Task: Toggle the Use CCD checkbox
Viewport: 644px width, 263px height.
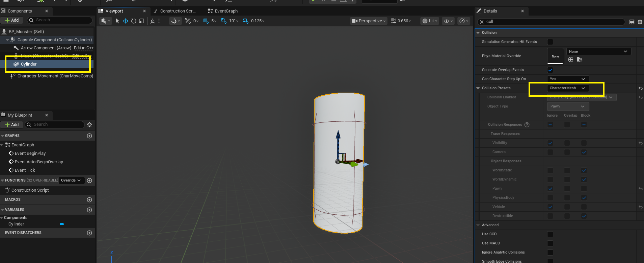Action: 550,234
